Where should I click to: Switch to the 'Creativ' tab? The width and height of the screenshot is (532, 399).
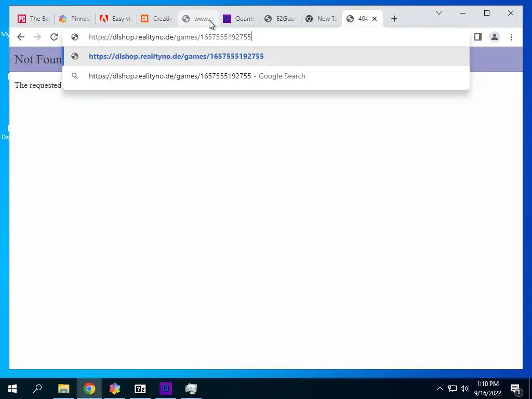tap(157, 19)
